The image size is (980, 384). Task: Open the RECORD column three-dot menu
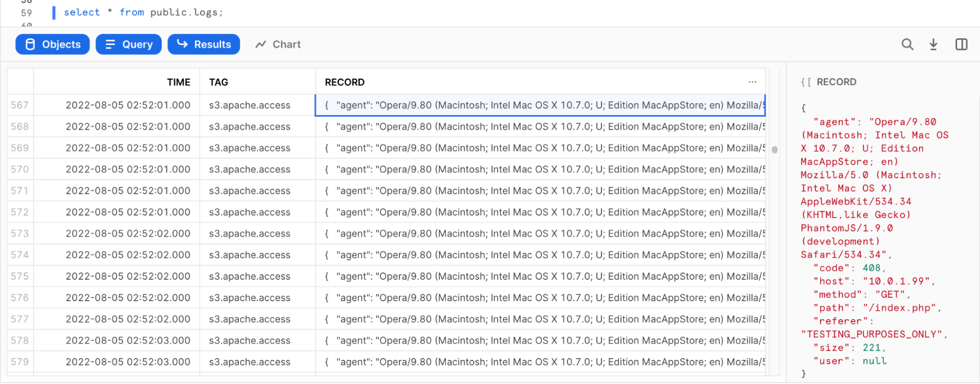click(752, 82)
